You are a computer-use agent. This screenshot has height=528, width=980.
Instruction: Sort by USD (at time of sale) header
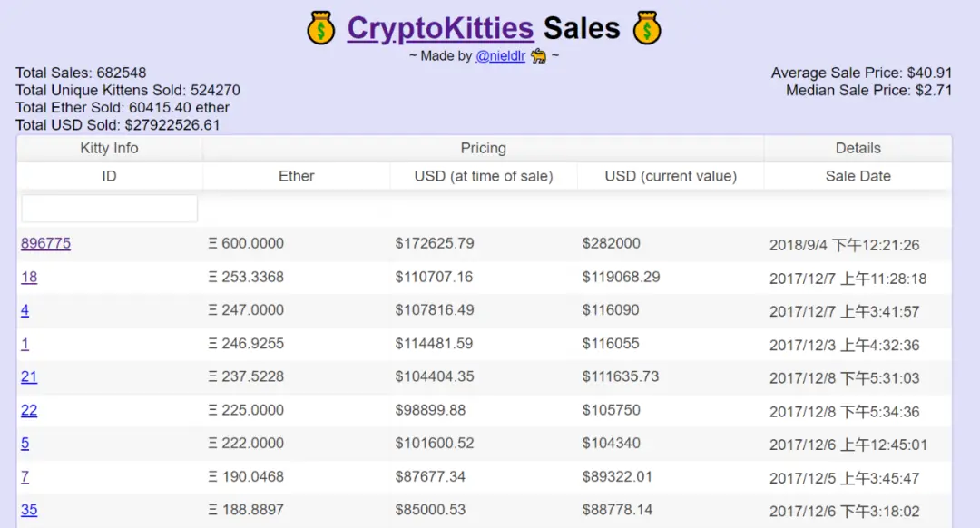click(x=484, y=176)
